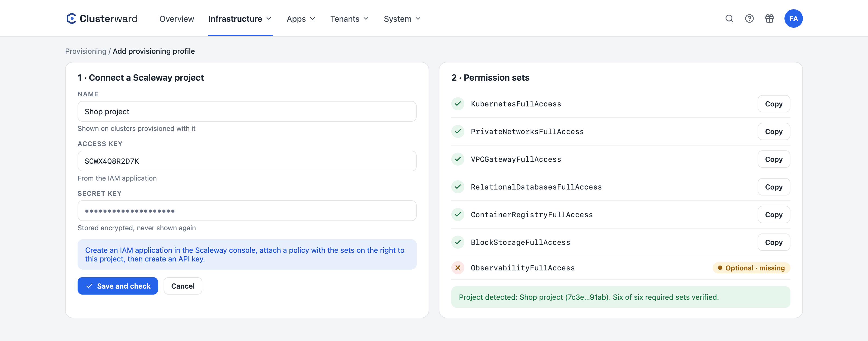Click the Stored encrypted, never shown again note
Viewport: 868px width, 341px height.
(136, 228)
